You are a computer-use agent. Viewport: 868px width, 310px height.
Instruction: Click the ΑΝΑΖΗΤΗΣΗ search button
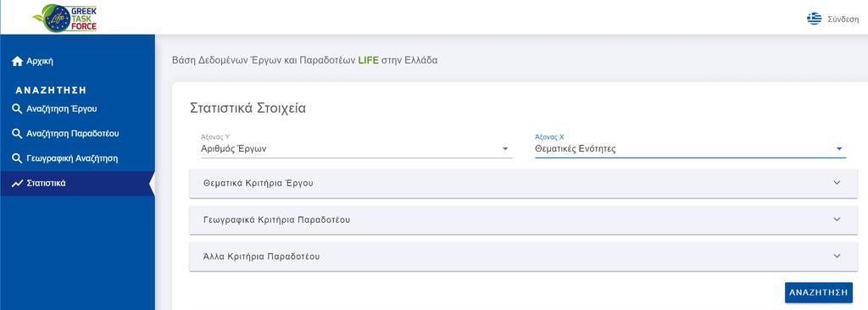(819, 293)
